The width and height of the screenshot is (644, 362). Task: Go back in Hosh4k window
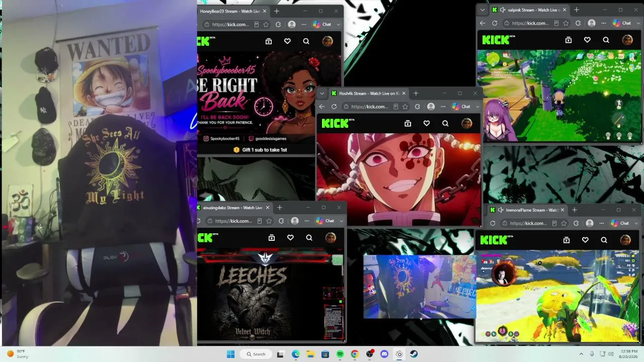[322, 107]
